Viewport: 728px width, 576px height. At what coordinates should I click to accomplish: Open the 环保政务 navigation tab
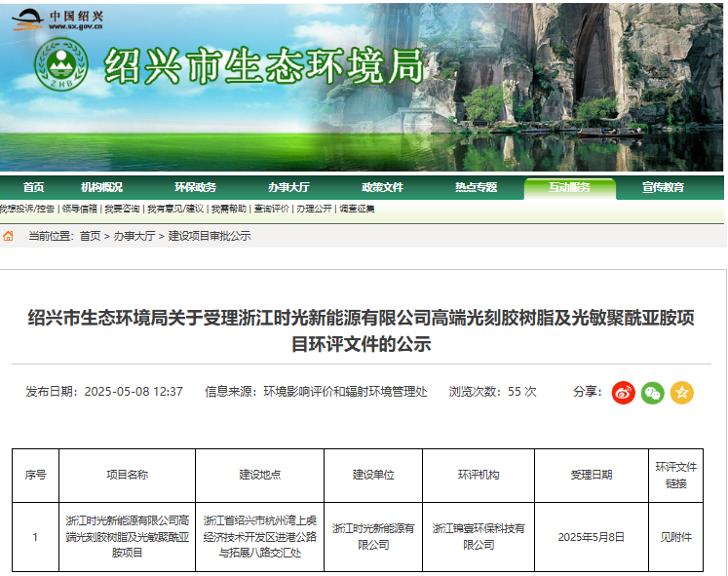195,187
